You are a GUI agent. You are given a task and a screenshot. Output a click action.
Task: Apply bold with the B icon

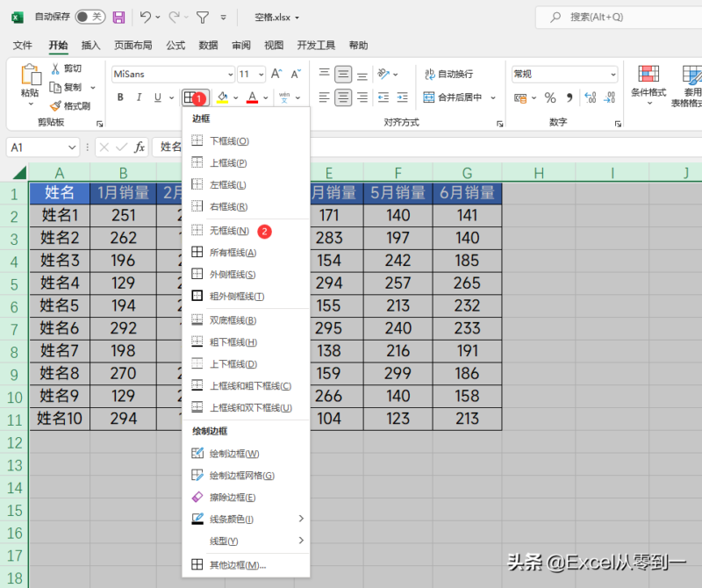click(118, 97)
